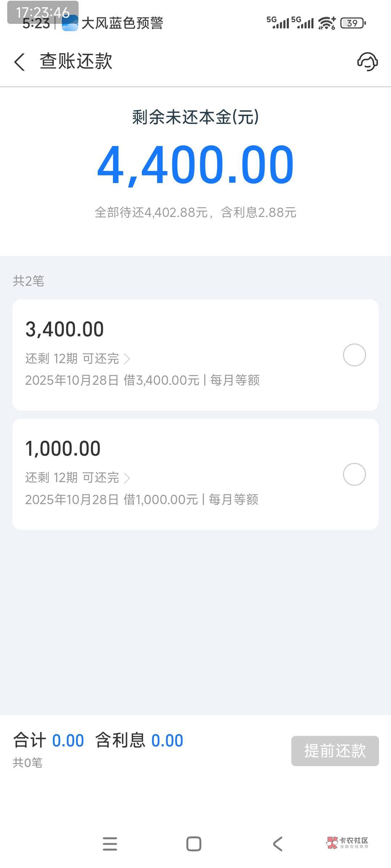Viewport: 391px width, 868px height.
Task: Open the 3,400.00 loan amount heading
Action: click(65, 329)
